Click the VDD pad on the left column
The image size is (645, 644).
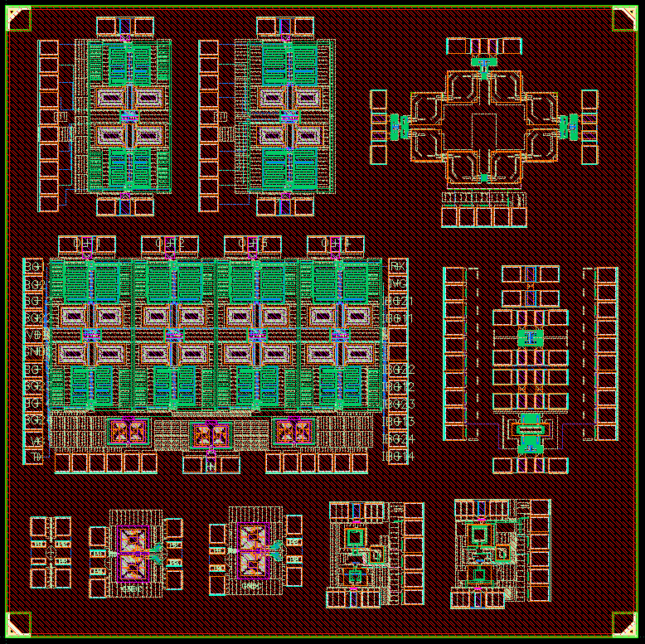tap(34, 335)
